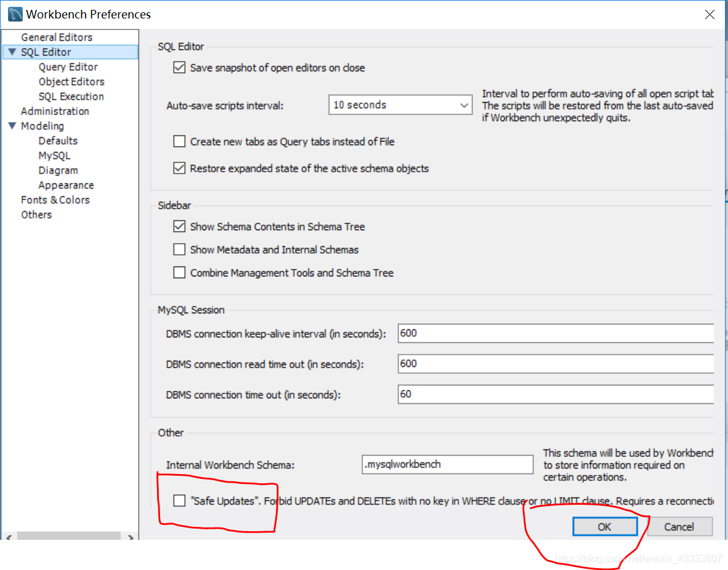Open the Appearance preferences page

[x=66, y=185]
